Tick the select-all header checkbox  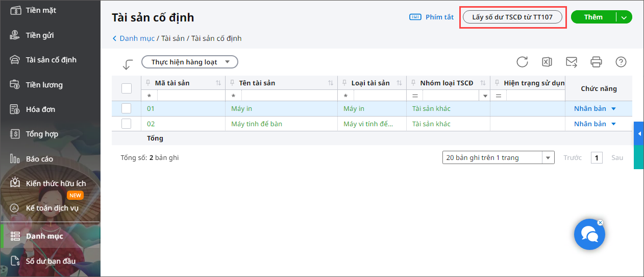[127, 88]
